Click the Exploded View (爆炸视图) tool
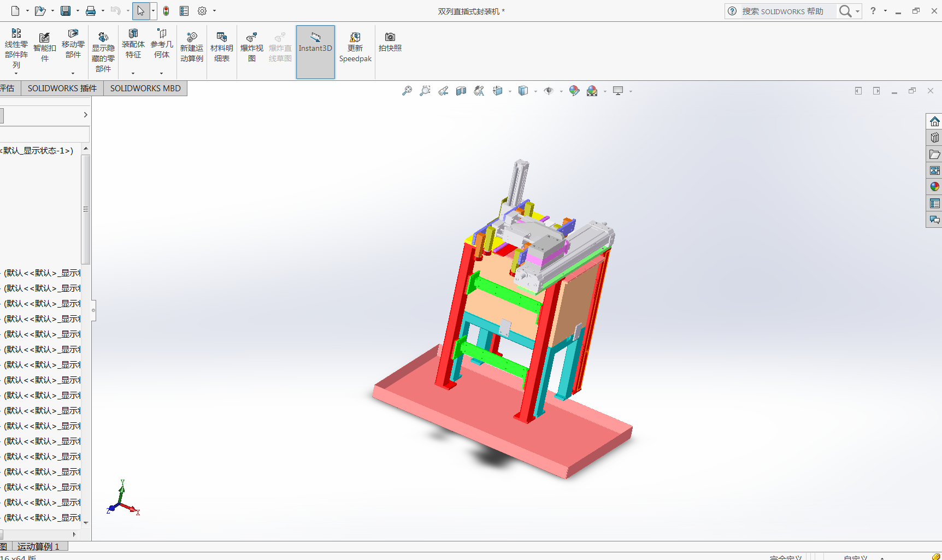The image size is (942, 560). coord(251,47)
